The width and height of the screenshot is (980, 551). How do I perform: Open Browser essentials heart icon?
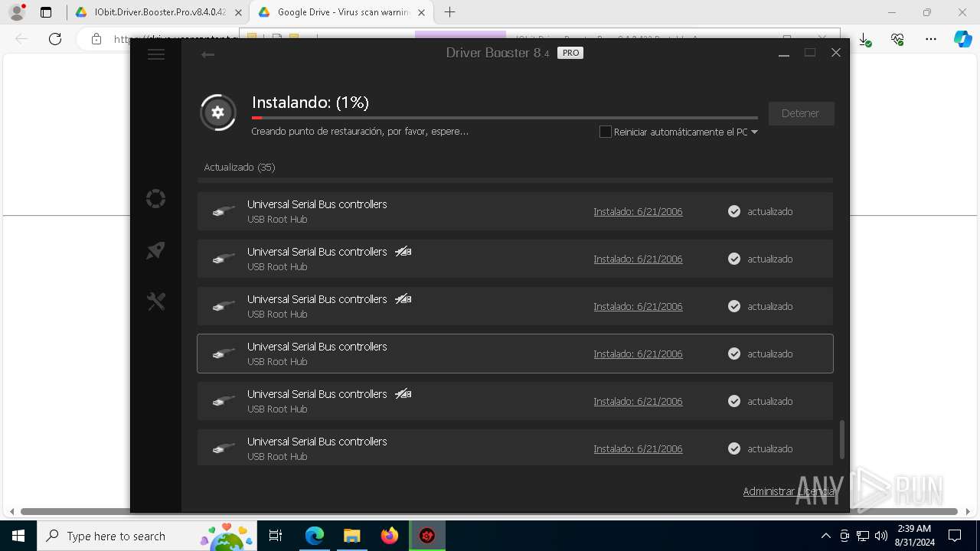pos(898,39)
